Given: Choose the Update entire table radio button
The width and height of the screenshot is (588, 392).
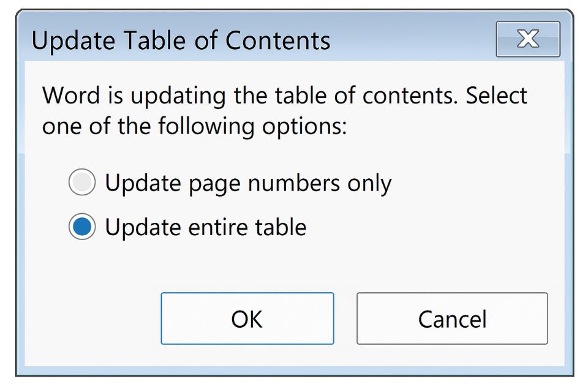Looking at the screenshot, I should point(82,227).
